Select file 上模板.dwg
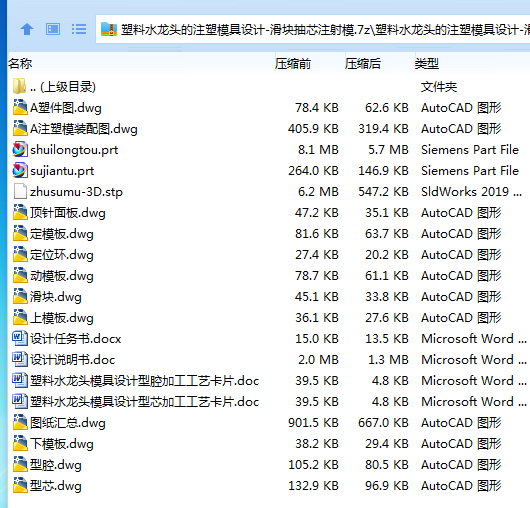This screenshot has width=530, height=508. [x=62, y=318]
